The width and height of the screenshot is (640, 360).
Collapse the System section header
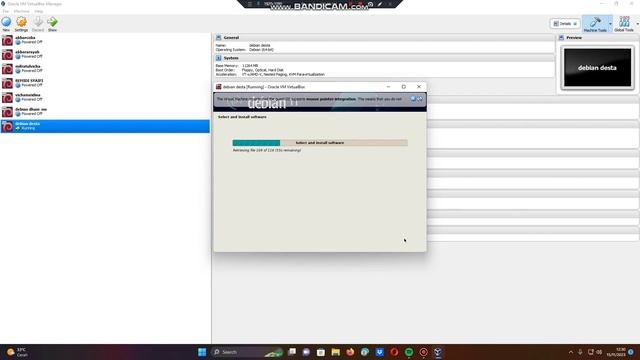point(384,58)
